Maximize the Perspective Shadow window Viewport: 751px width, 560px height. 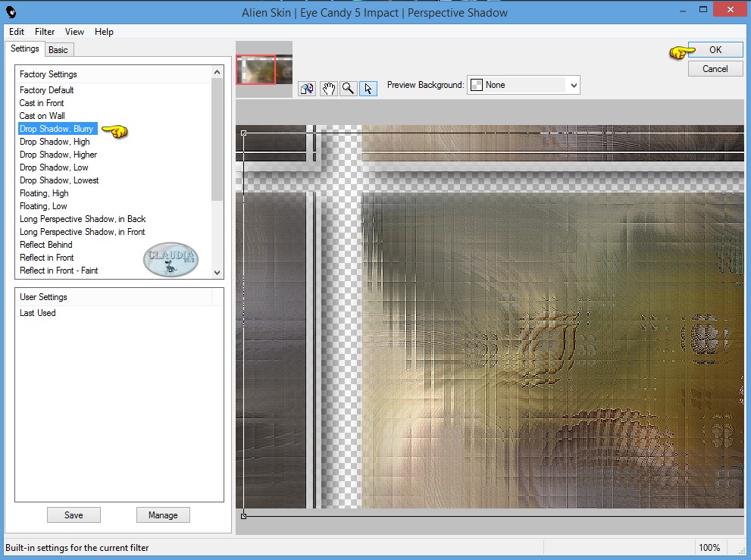(x=703, y=10)
